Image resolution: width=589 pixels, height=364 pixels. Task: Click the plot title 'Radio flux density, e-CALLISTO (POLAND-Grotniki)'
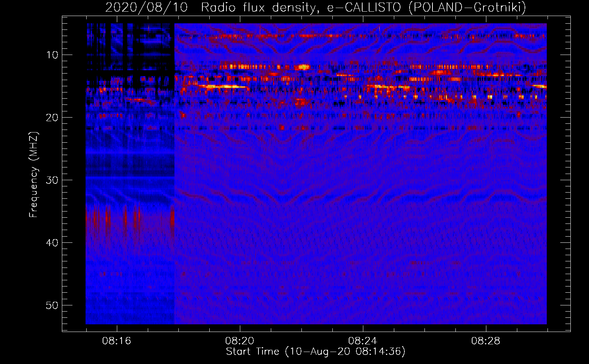[363, 7]
